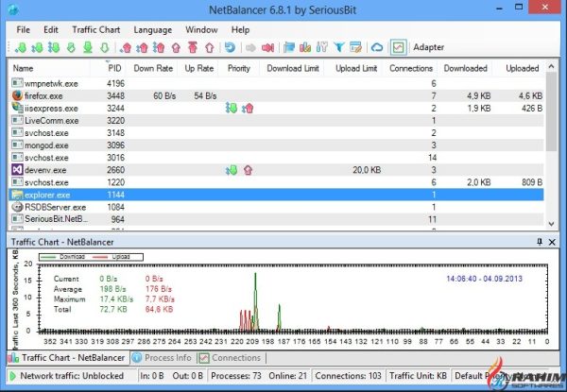Click the outlined green download arrow icon

[x=105, y=47]
